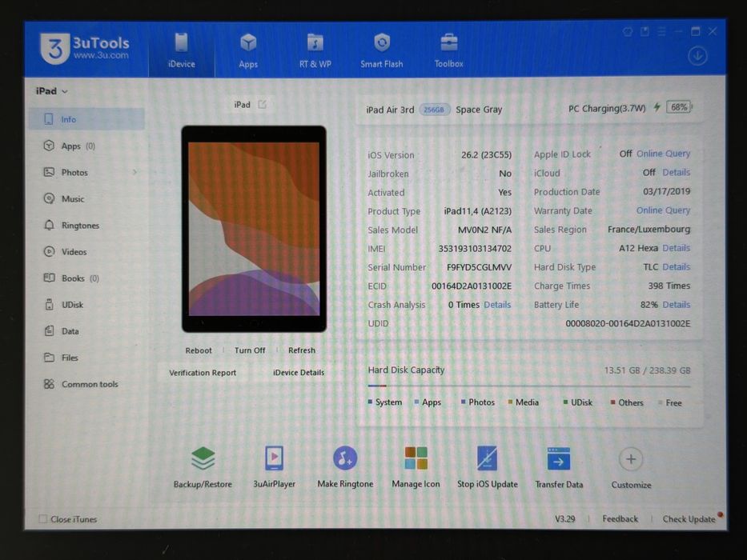The width and height of the screenshot is (747, 560).
Task: Expand the Photos submenu arrow
Action: (135, 172)
